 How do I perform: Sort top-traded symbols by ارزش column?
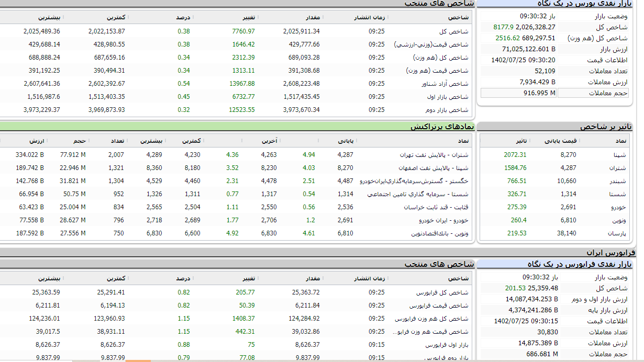37,141
